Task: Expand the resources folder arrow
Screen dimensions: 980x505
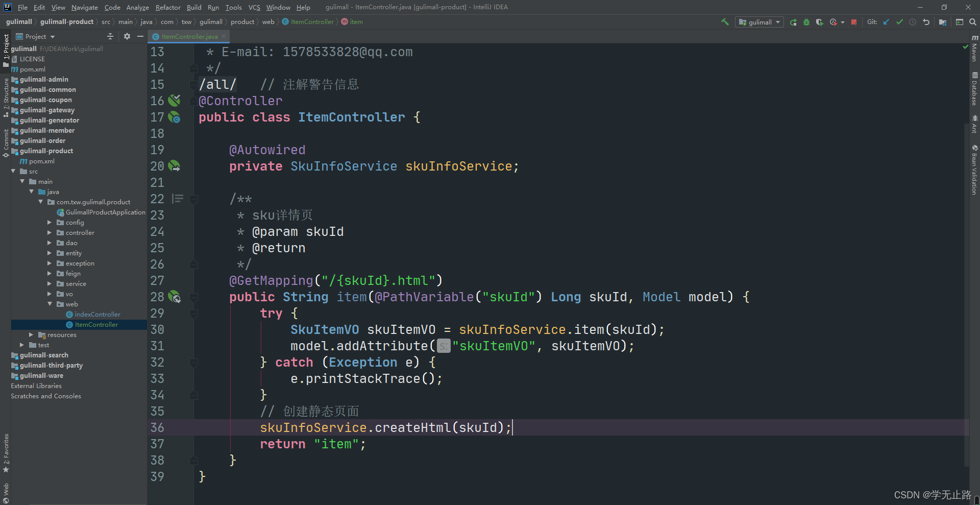Action: pos(31,335)
